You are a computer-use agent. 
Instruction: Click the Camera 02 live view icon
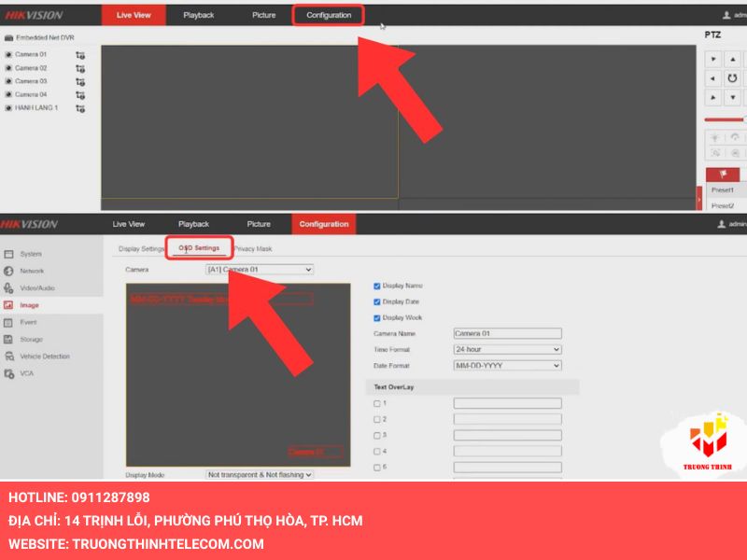[x=8, y=68]
